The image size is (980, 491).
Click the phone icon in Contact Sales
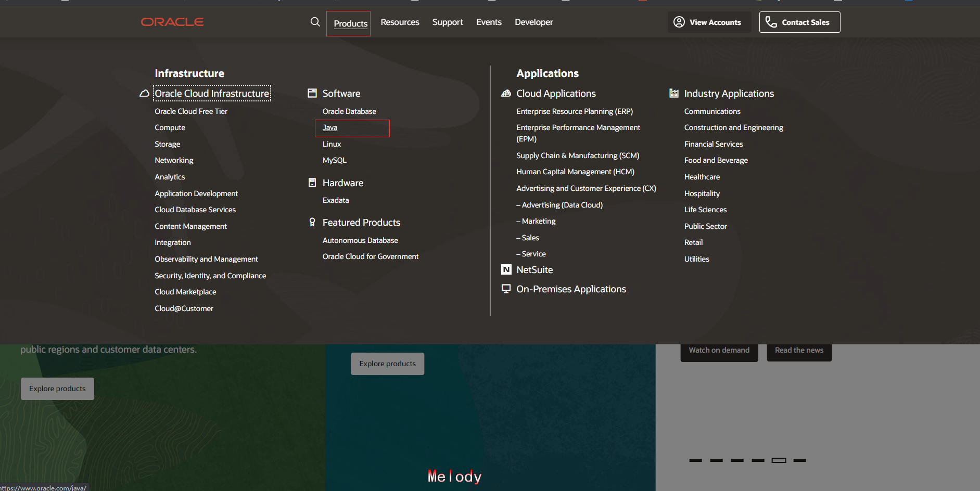point(771,22)
